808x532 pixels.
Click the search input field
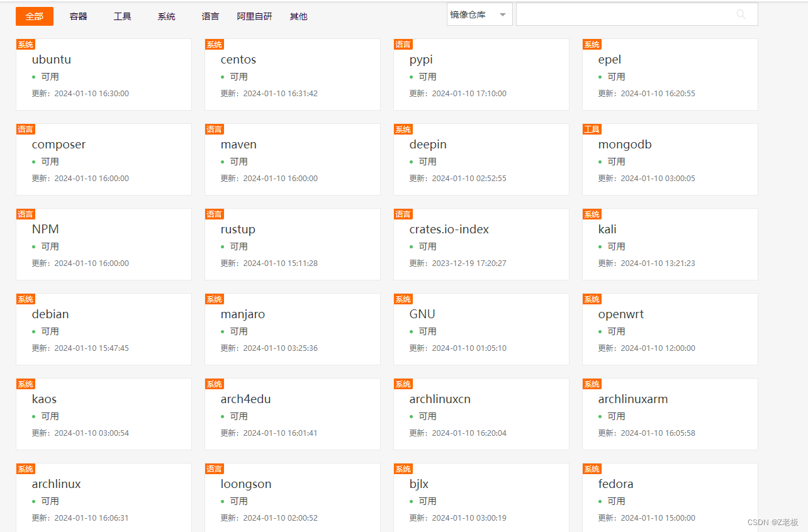[x=637, y=14]
